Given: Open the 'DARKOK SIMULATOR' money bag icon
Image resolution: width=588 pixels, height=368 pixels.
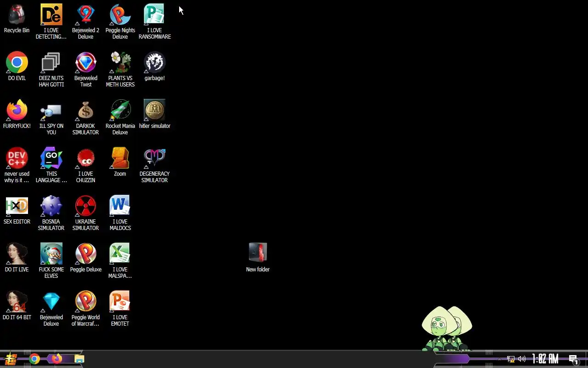Looking at the screenshot, I should [x=85, y=110].
